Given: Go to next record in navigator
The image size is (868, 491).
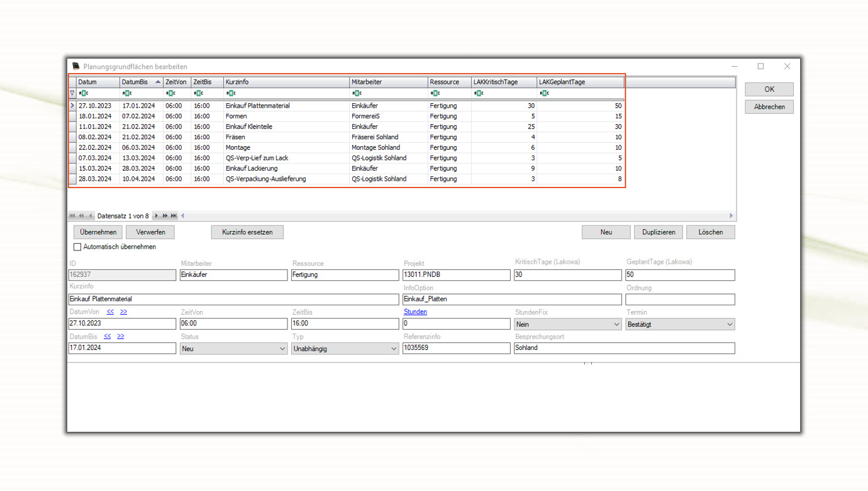Looking at the screenshot, I should [157, 216].
